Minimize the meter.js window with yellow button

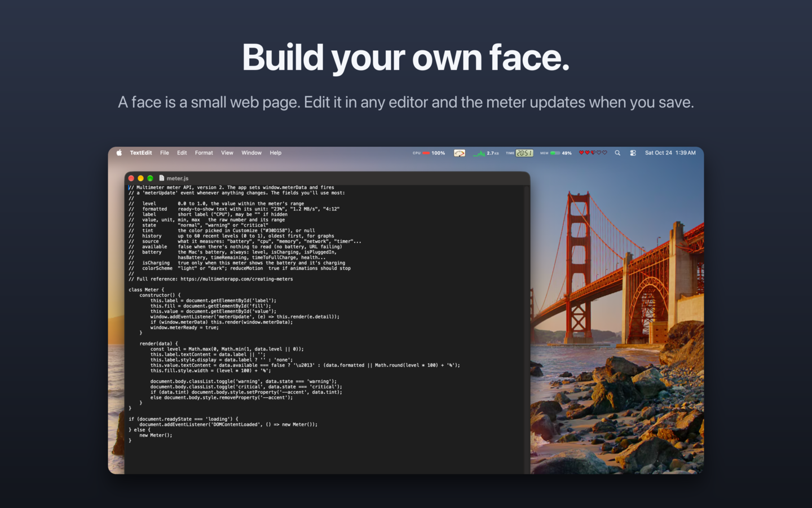tap(141, 178)
